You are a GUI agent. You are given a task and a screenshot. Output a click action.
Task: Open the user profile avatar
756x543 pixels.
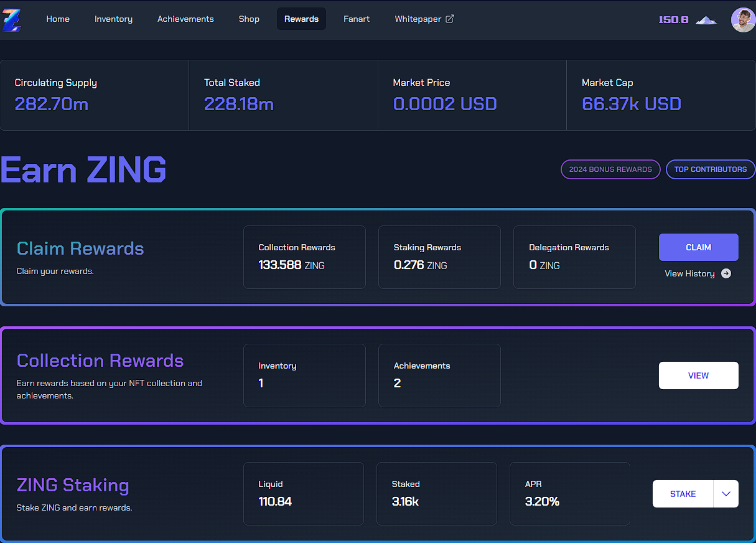[x=742, y=20]
